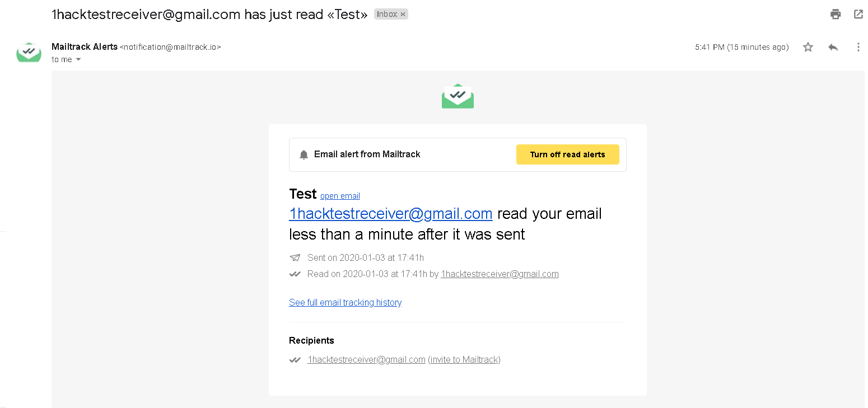Click "invite to Mailtrack" link
Screen dimensions: 868x408
pyautogui.click(x=464, y=360)
